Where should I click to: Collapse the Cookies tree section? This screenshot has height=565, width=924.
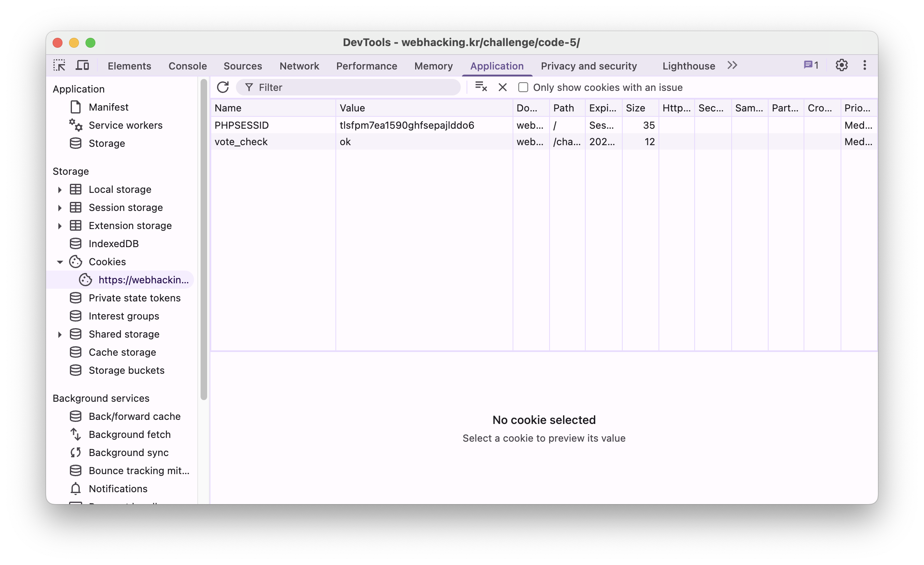pyautogui.click(x=60, y=262)
